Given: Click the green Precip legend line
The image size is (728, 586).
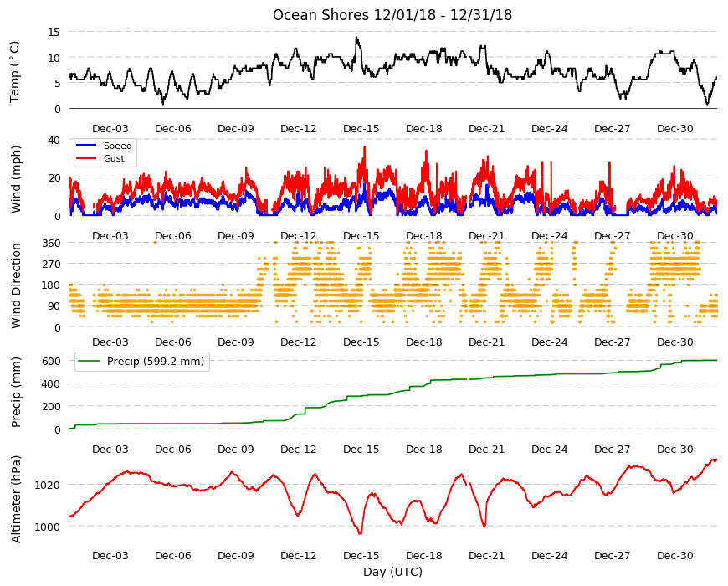Looking at the screenshot, I should (90, 362).
